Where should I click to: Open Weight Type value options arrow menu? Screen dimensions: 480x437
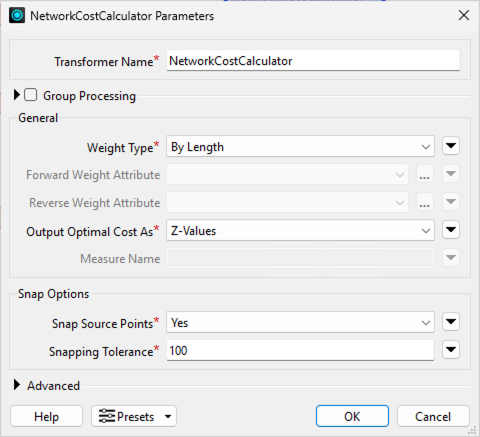[451, 146]
